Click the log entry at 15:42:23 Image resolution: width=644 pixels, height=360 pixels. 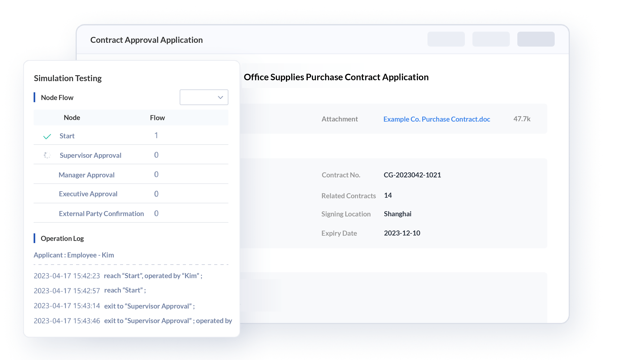click(118, 276)
